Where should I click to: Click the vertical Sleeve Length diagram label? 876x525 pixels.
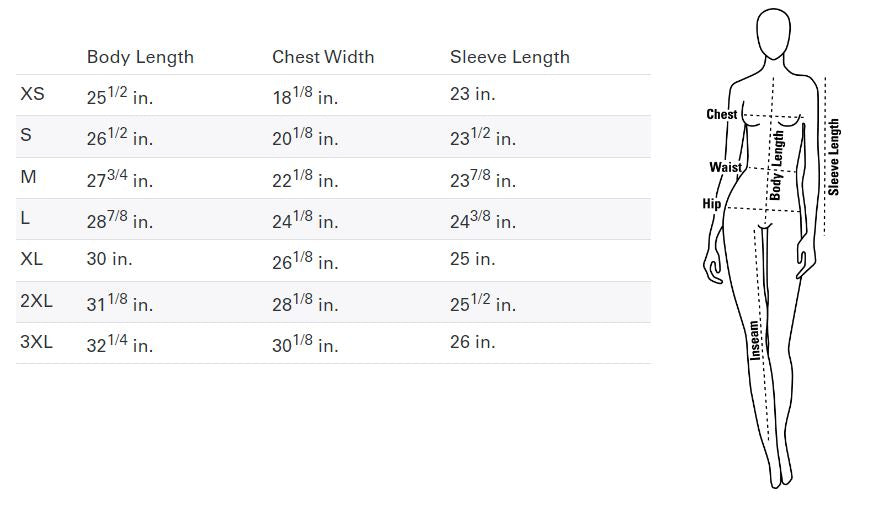(834, 157)
